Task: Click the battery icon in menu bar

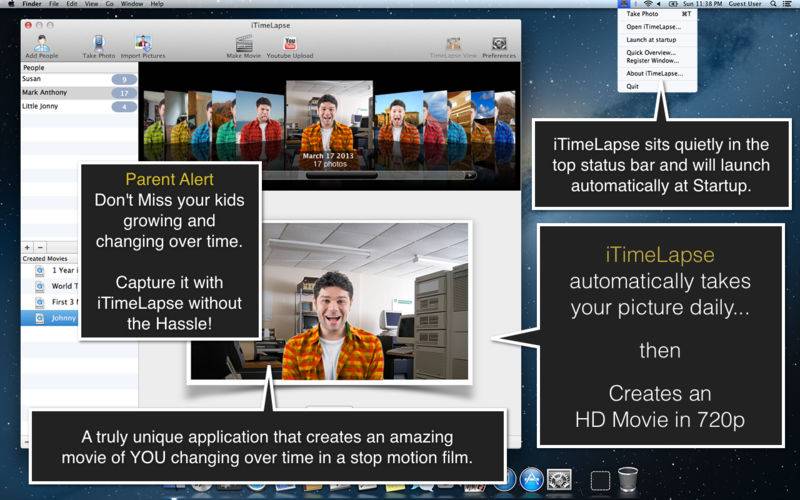Action: [x=673, y=4]
